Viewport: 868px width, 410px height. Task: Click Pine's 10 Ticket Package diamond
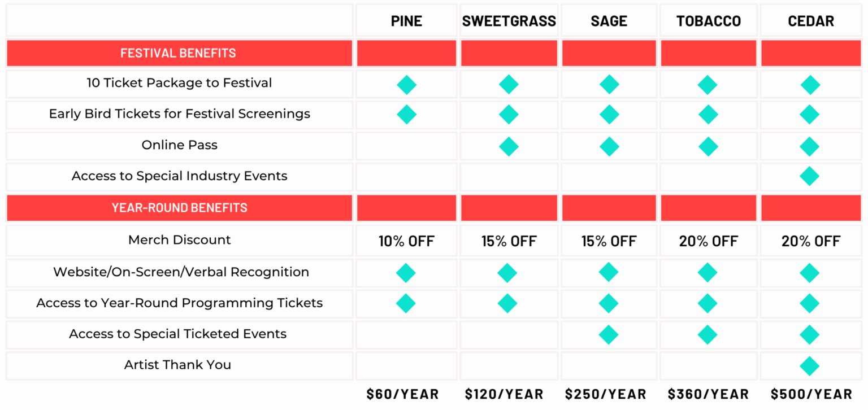point(406,85)
